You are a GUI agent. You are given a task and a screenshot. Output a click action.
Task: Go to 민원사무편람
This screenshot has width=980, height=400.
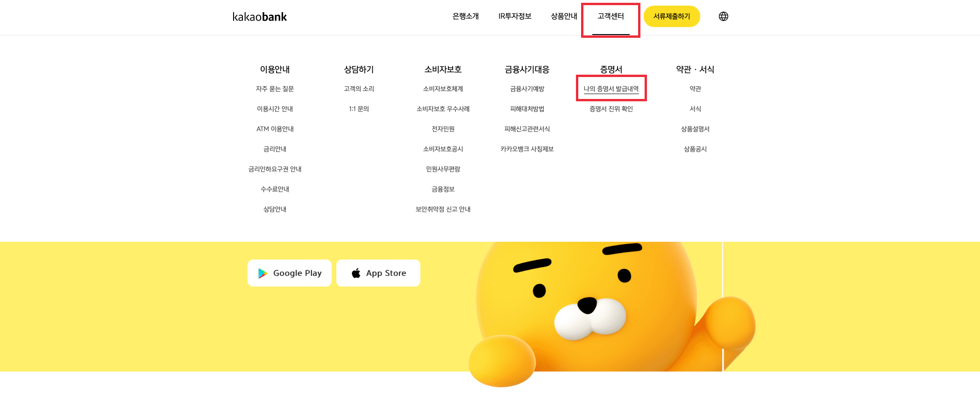(x=443, y=169)
